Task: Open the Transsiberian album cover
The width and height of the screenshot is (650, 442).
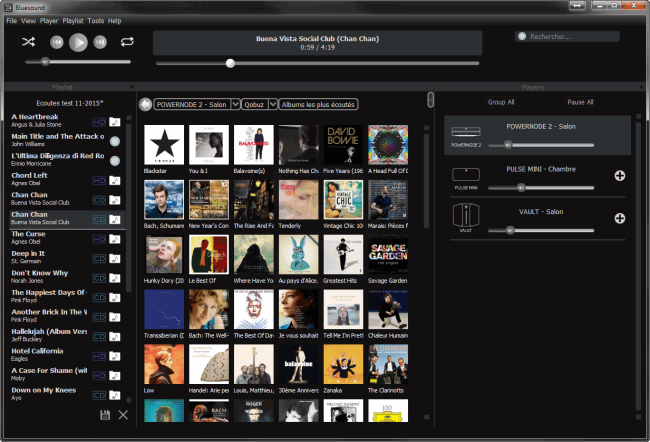Action: pos(164,309)
